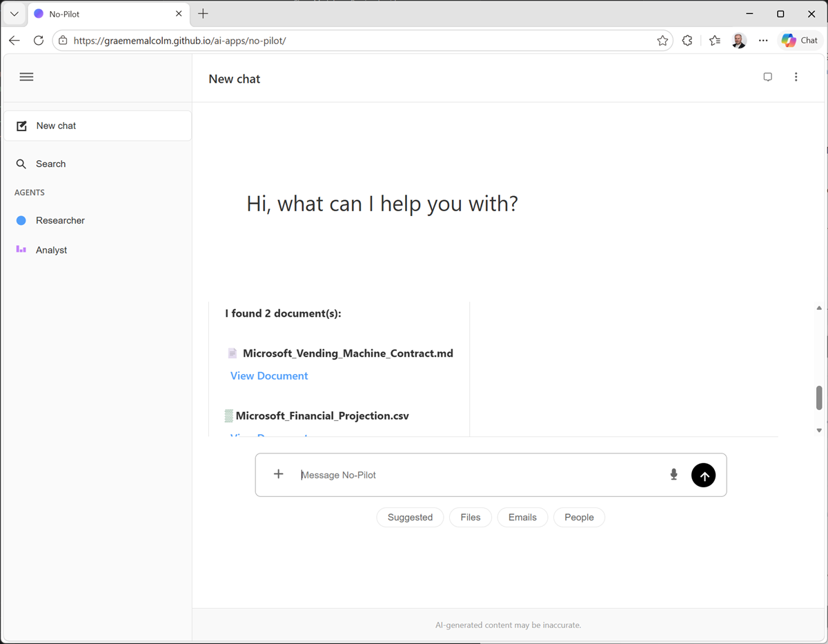View site information lock icon

[x=63, y=41]
